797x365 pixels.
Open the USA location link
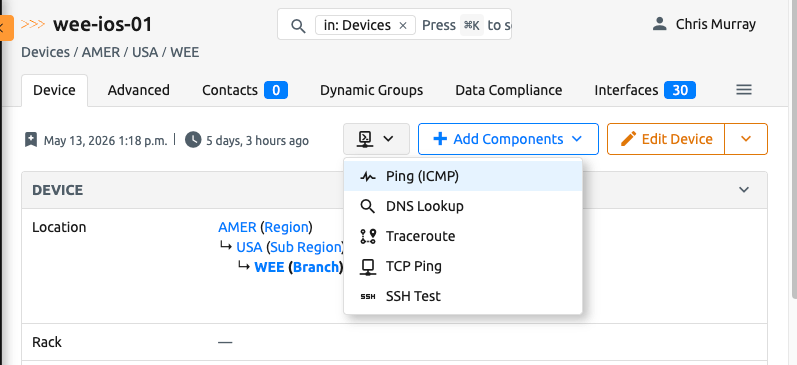(249, 248)
